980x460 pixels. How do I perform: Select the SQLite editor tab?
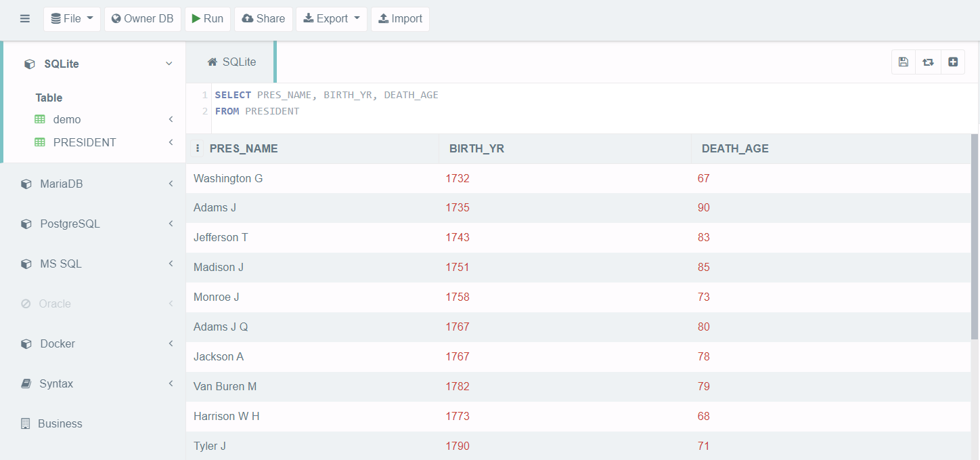pyautogui.click(x=231, y=62)
